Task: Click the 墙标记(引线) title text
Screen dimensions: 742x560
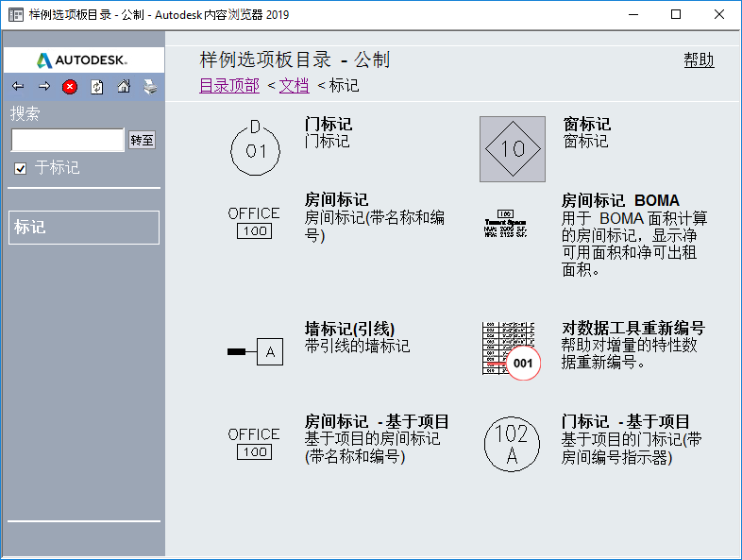Action: (x=349, y=329)
